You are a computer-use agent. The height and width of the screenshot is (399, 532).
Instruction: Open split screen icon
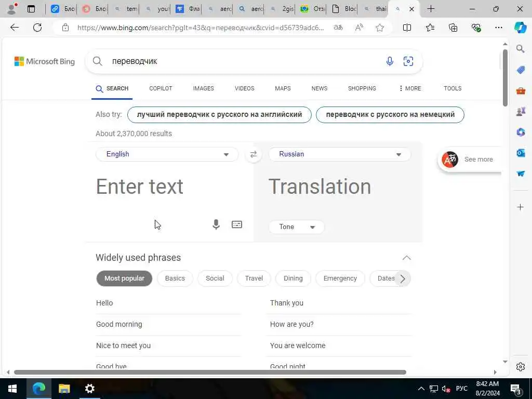pos(407,28)
